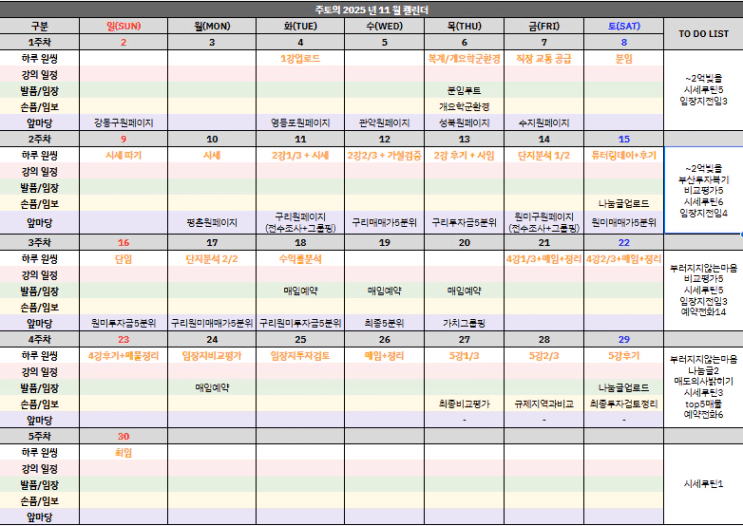Viewport: 743px width, 526px height.
Task: Select the 가치그룹핑 cell on Thursday 20
Action: coord(464,323)
